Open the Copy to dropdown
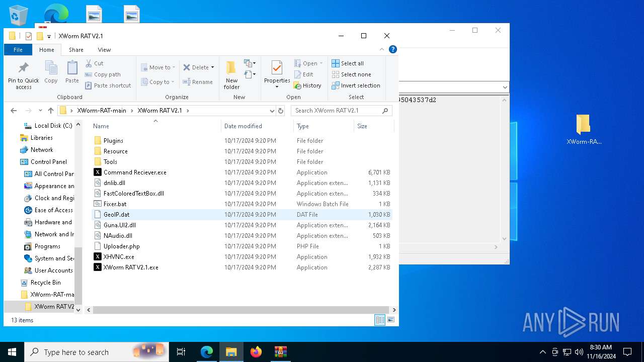644x362 pixels. coord(157,82)
